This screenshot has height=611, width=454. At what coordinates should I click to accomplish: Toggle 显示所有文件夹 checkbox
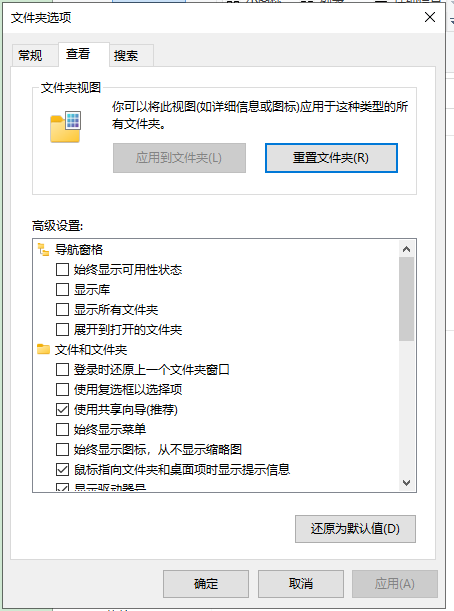62,309
